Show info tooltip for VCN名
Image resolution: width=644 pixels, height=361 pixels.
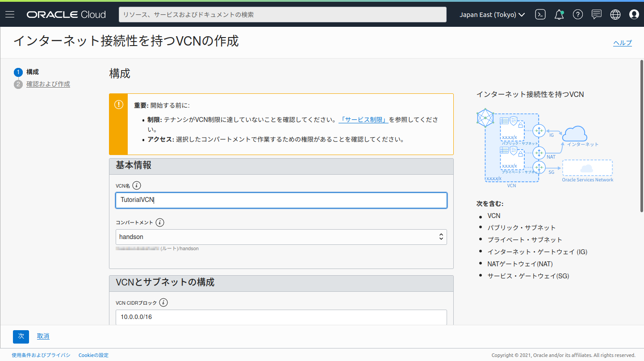point(137,185)
